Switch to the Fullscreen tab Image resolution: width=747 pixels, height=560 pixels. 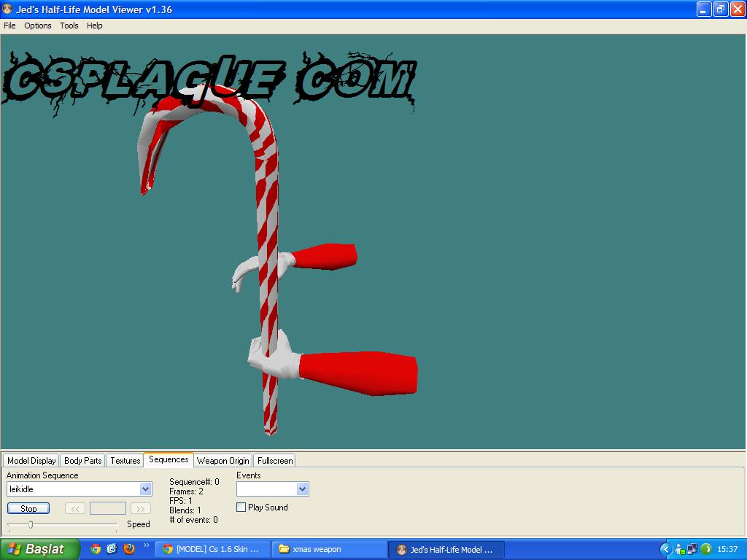(x=275, y=461)
